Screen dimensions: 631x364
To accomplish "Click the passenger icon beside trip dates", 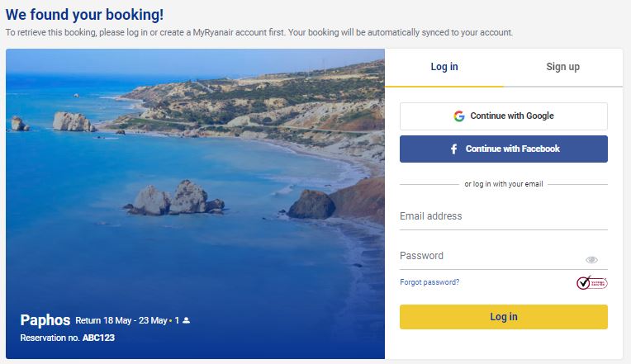I will coord(187,320).
